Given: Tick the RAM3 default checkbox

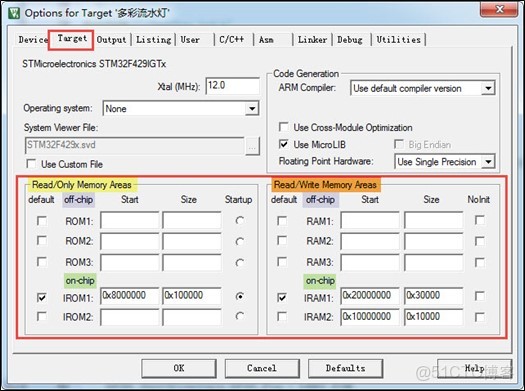Looking at the screenshot, I should pos(282,262).
